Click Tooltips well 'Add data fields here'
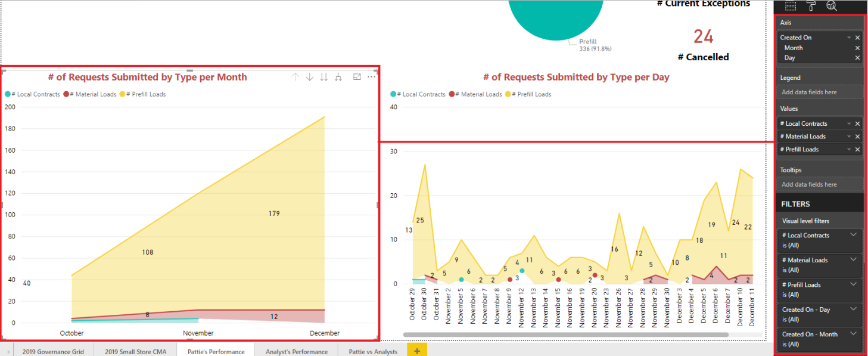The width and height of the screenshot is (868, 356). point(819,184)
